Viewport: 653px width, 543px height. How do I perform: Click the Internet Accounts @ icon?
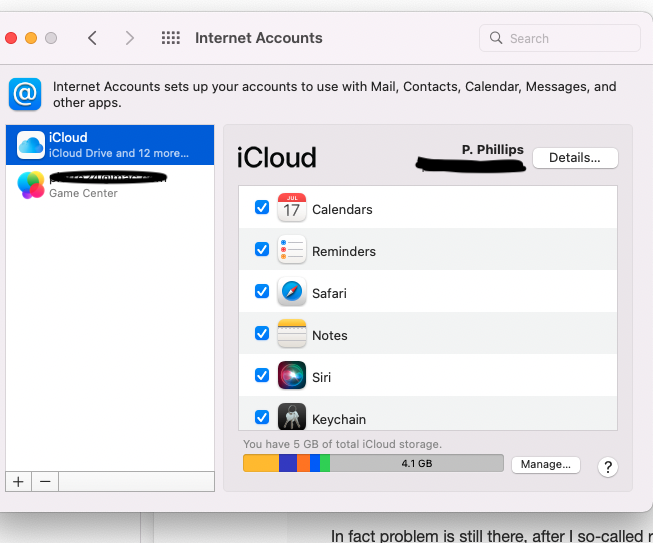25,94
